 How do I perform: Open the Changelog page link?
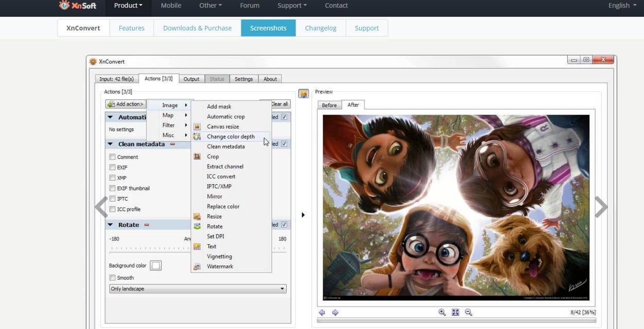[321, 28]
